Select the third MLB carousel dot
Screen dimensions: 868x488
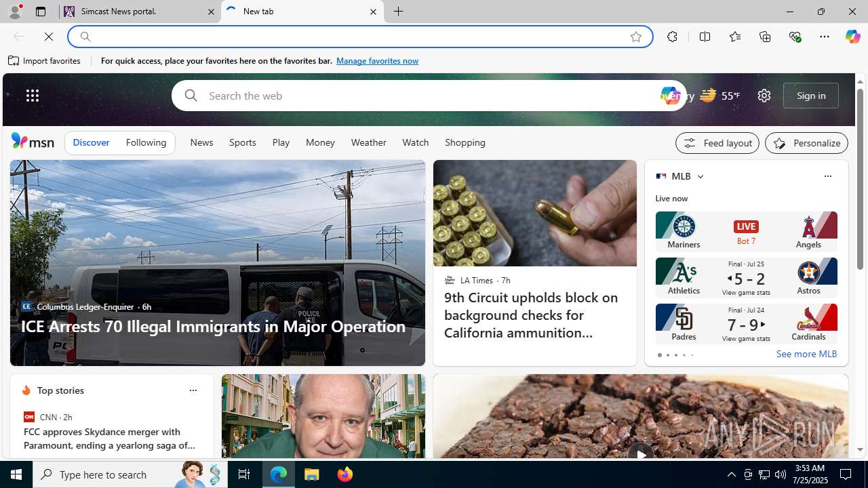coord(675,355)
